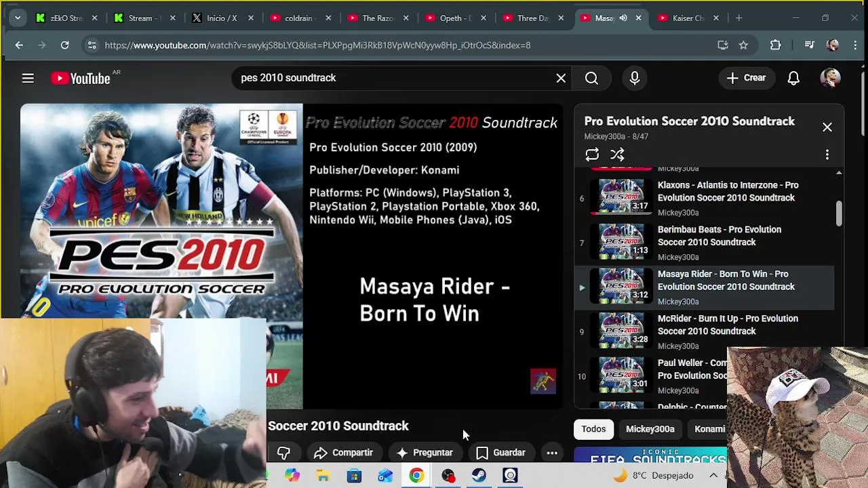Click the channel watermark in the video corner
868x488 pixels.
pos(543,382)
